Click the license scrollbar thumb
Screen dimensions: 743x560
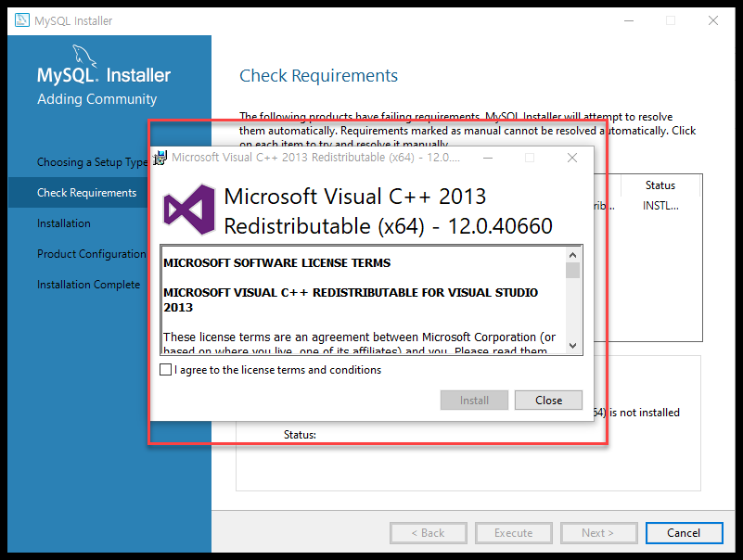coord(572,270)
